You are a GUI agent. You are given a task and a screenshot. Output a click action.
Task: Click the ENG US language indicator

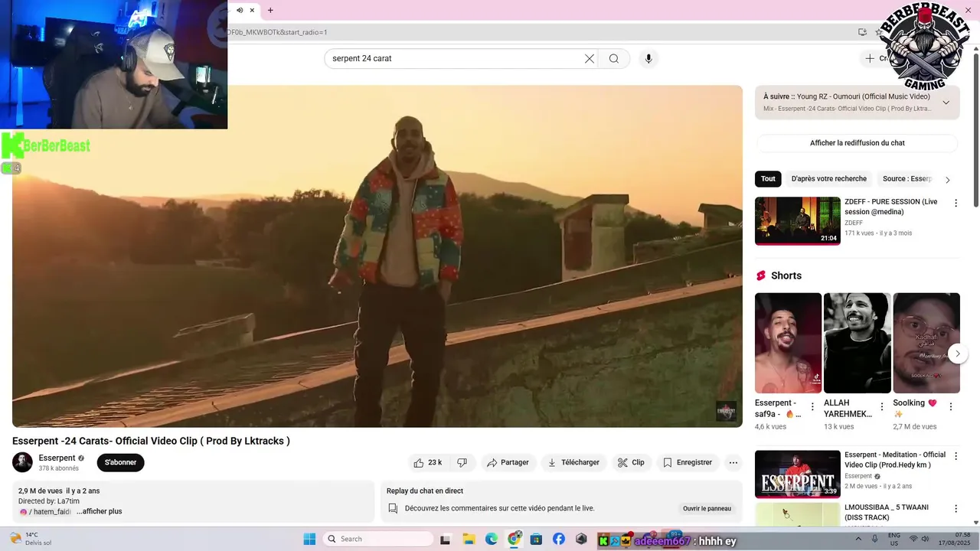[x=894, y=539]
